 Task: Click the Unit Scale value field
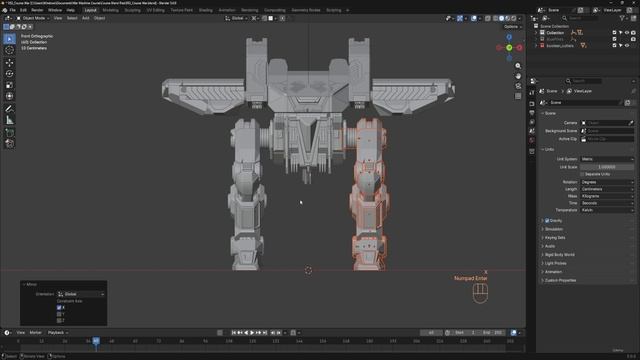click(607, 167)
